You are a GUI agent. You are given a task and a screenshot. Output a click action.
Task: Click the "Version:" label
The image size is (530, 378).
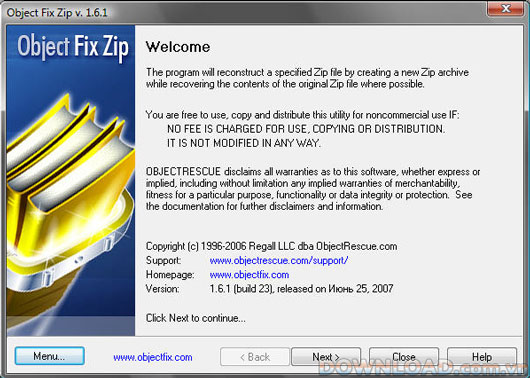163,289
